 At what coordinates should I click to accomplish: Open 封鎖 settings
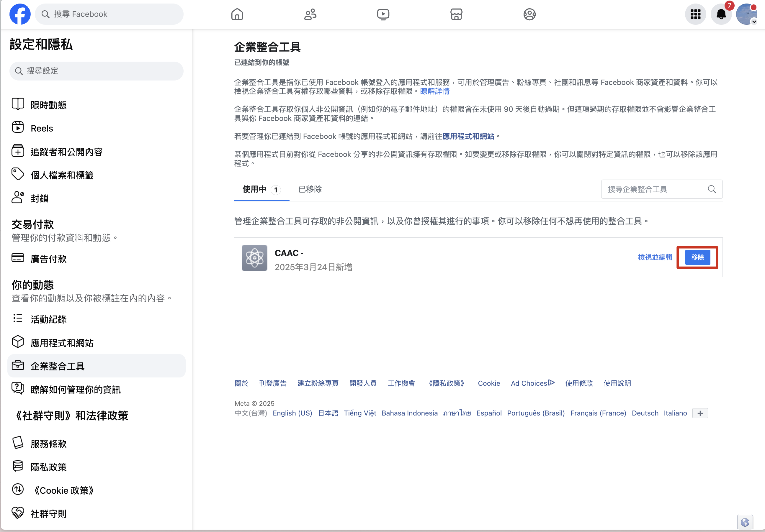click(x=96, y=198)
